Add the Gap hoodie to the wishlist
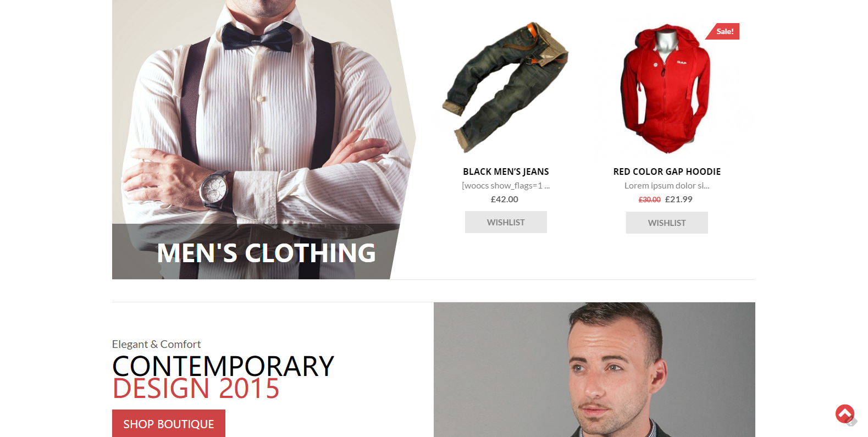Viewport: 868px width, 437px height. click(667, 223)
